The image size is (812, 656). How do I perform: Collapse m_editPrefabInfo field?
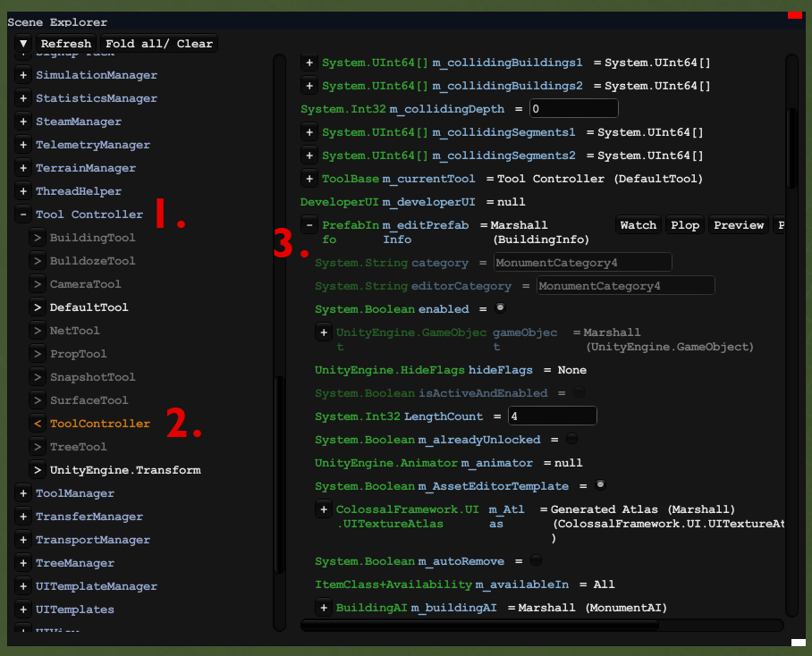click(x=309, y=225)
